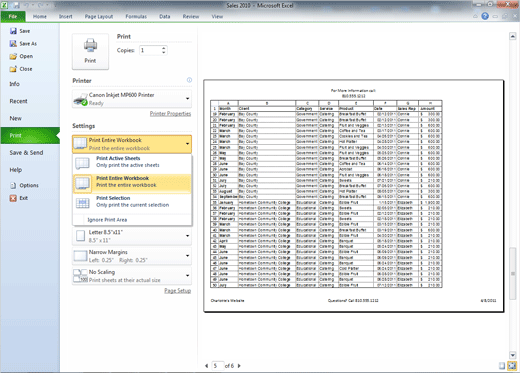Increase number of copies
The height and width of the screenshot is (373, 520).
tap(164, 48)
